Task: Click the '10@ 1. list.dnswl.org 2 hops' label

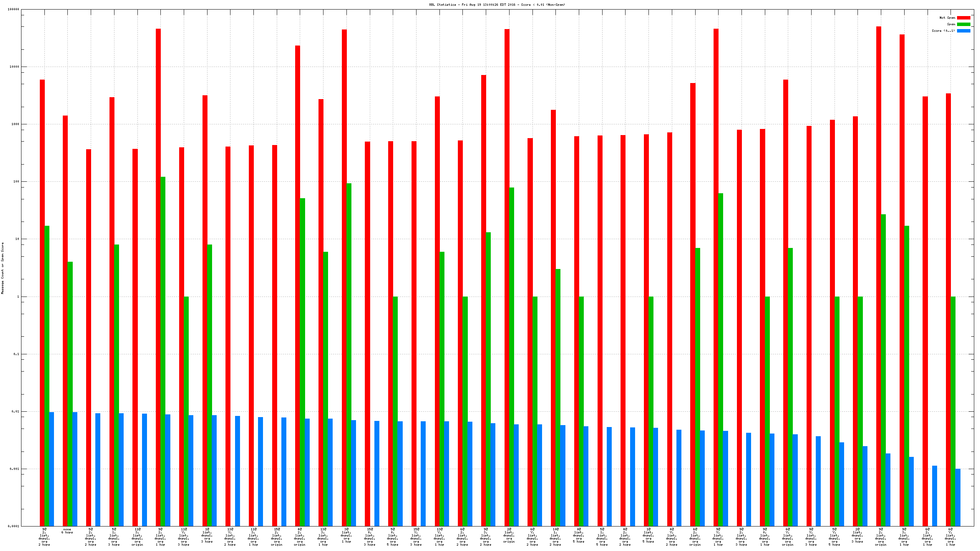Action: (555, 536)
